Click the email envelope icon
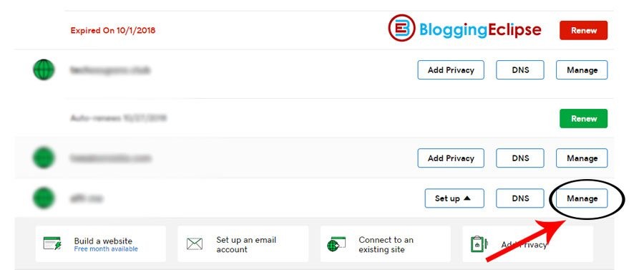644x270 pixels. coord(194,244)
